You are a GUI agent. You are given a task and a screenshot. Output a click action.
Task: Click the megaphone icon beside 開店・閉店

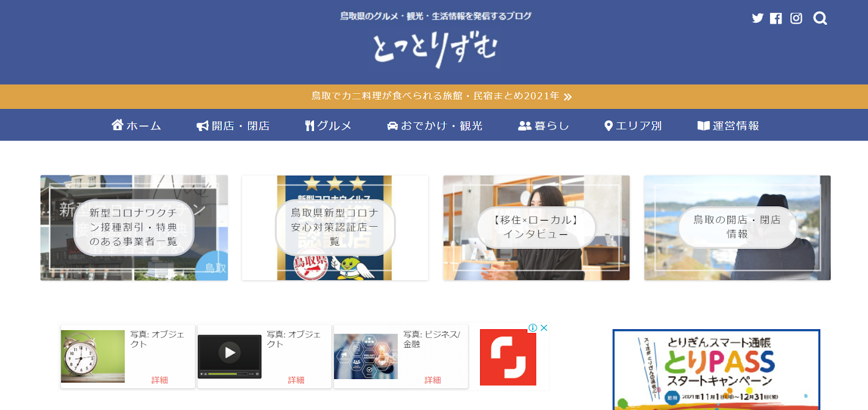[202, 126]
